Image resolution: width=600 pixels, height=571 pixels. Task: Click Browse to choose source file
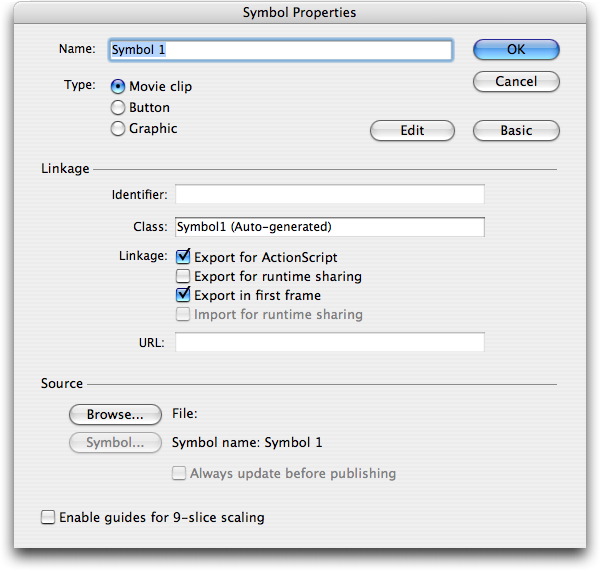tap(115, 413)
